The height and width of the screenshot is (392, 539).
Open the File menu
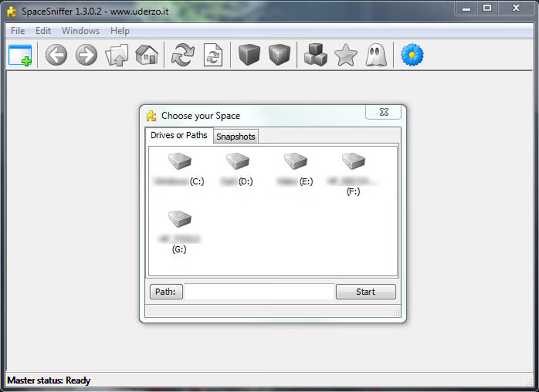tap(18, 31)
